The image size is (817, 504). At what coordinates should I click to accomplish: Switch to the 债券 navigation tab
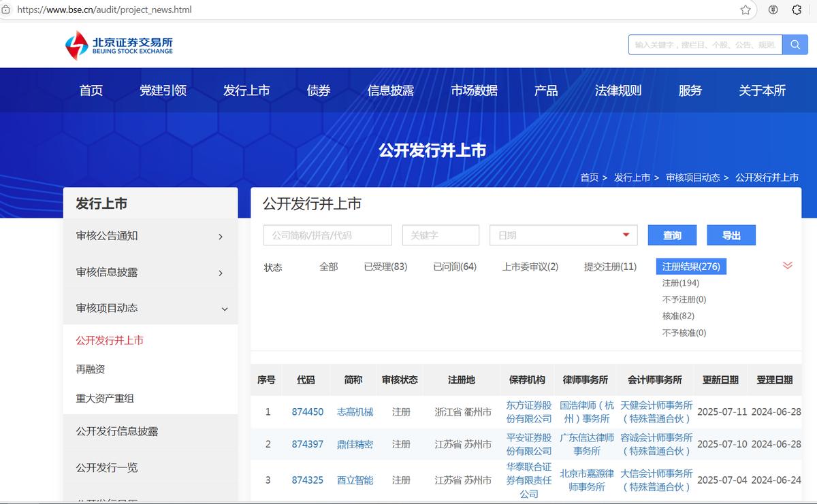pyautogui.click(x=317, y=89)
